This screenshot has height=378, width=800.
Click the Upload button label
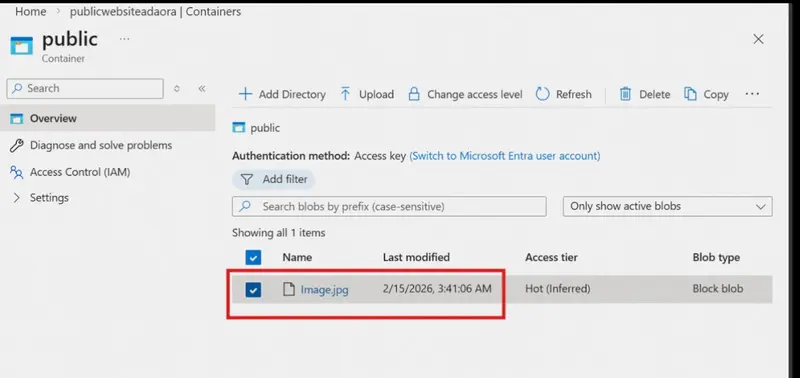click(377, 94)
